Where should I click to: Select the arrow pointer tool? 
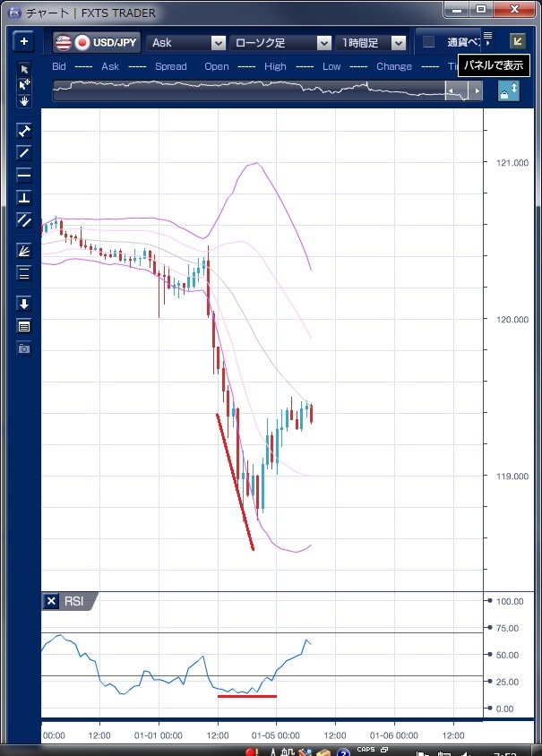24,69
